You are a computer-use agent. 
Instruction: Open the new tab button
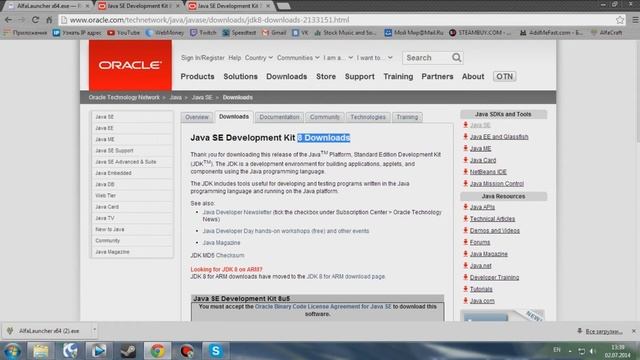coord(283,6)
